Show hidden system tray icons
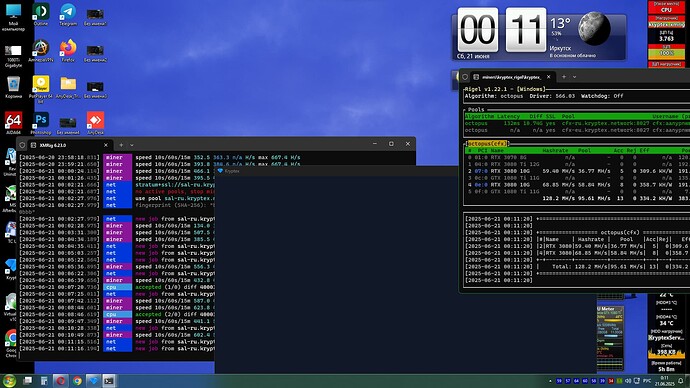The width and height of the screenshot is (690, 388). tap(550, 381)
